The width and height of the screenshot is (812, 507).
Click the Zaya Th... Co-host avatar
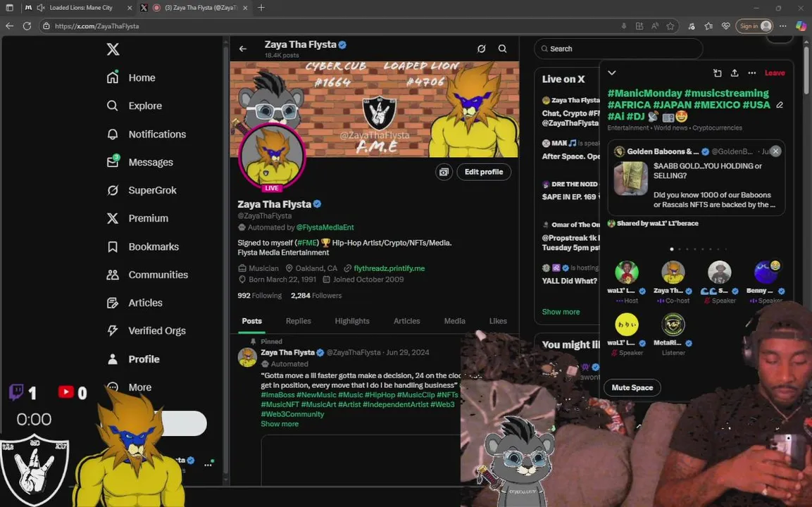(x=673, y=273)
